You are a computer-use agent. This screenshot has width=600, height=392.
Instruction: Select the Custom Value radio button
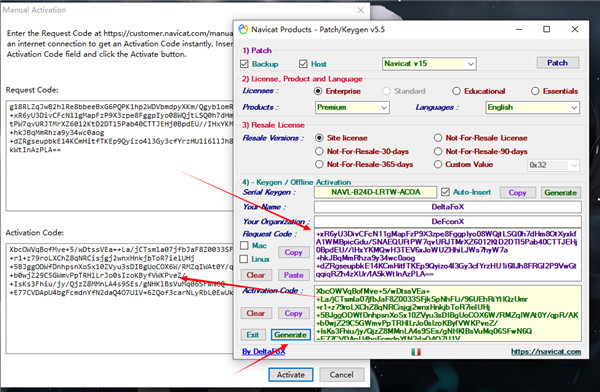(x=438, y=164)
